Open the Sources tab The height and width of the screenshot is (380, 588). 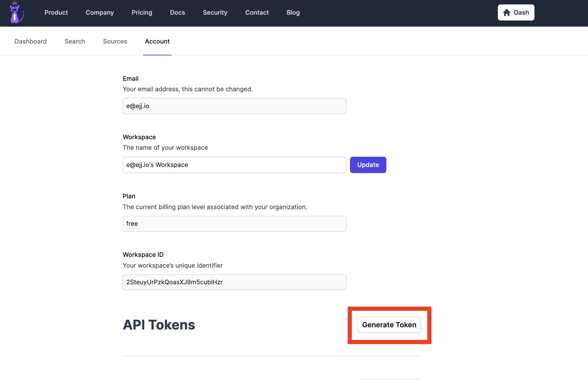115,41
